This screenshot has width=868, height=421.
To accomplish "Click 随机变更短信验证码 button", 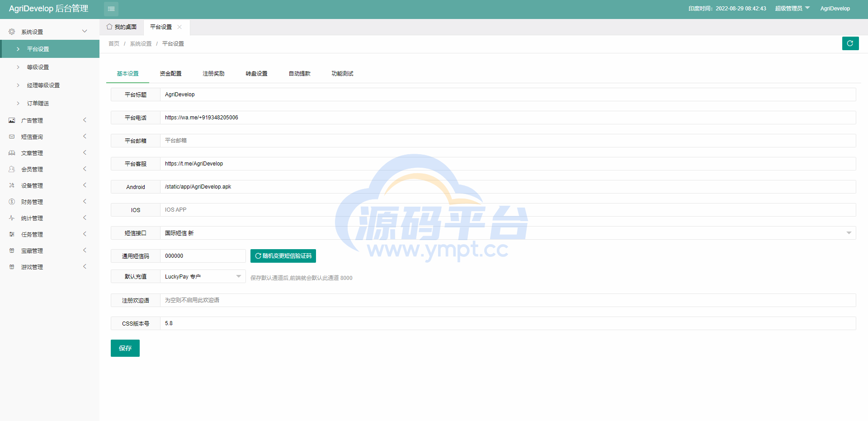I will point(283,256).
